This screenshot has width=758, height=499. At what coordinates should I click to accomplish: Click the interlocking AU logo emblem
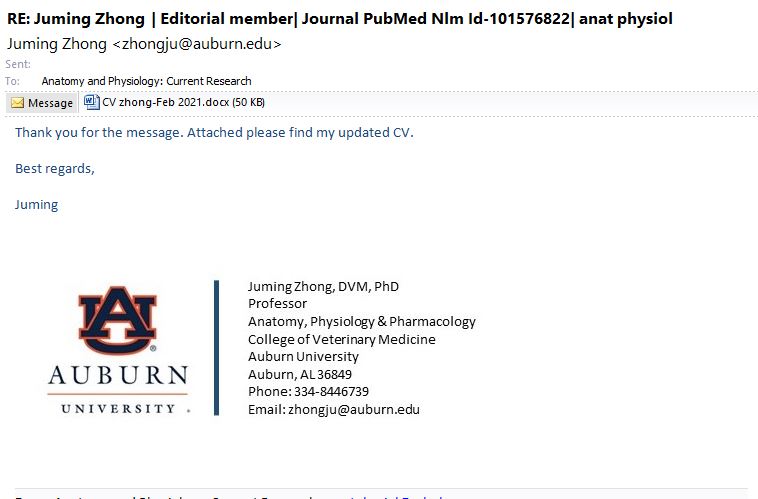point(118,320)
